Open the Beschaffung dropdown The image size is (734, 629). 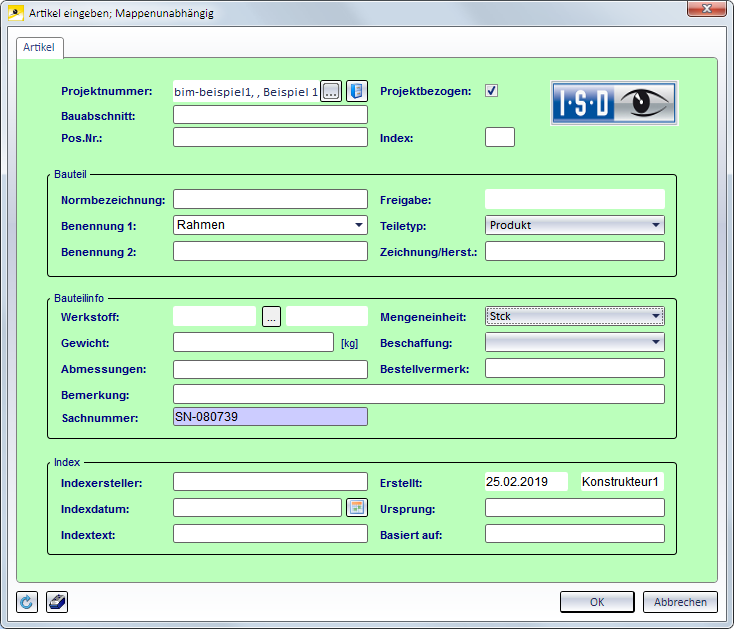(655, 343)
